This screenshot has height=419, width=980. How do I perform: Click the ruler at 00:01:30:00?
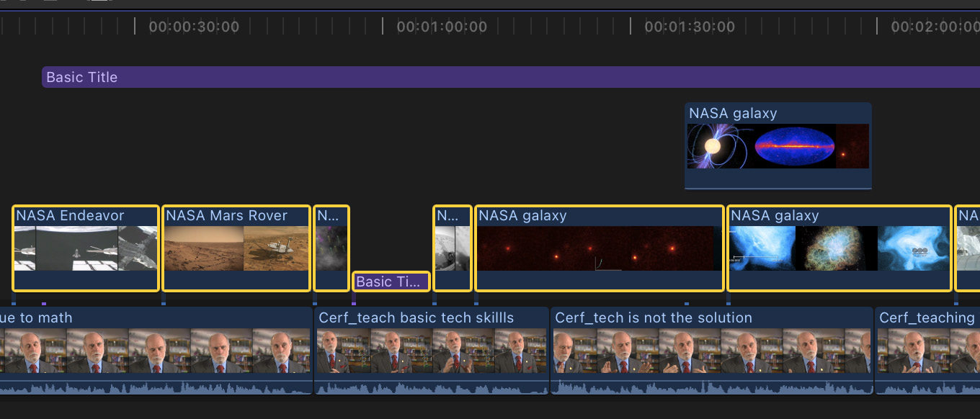pyautogui.click(x=690, y=27)
